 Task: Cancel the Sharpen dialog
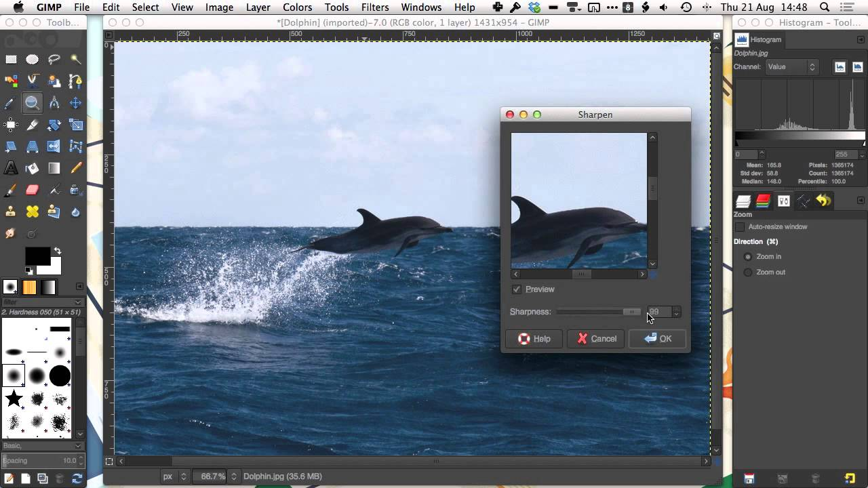(x=595, y=338)
